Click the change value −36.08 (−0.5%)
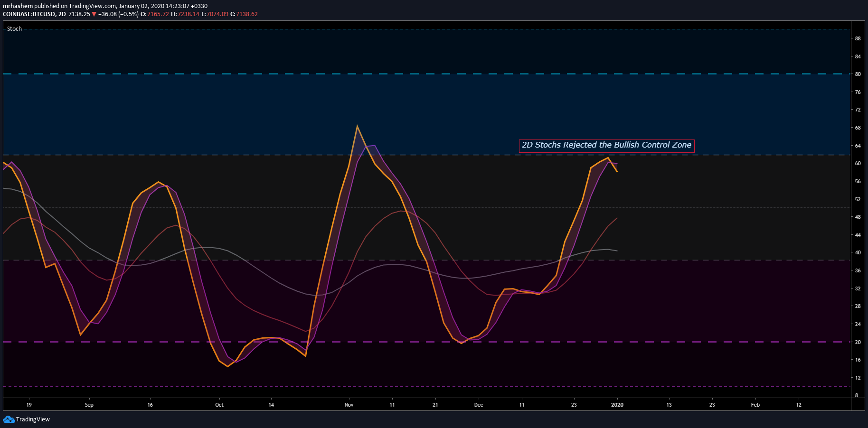Image resolution: width=868 pixels, height=428 pixels. 118,14
